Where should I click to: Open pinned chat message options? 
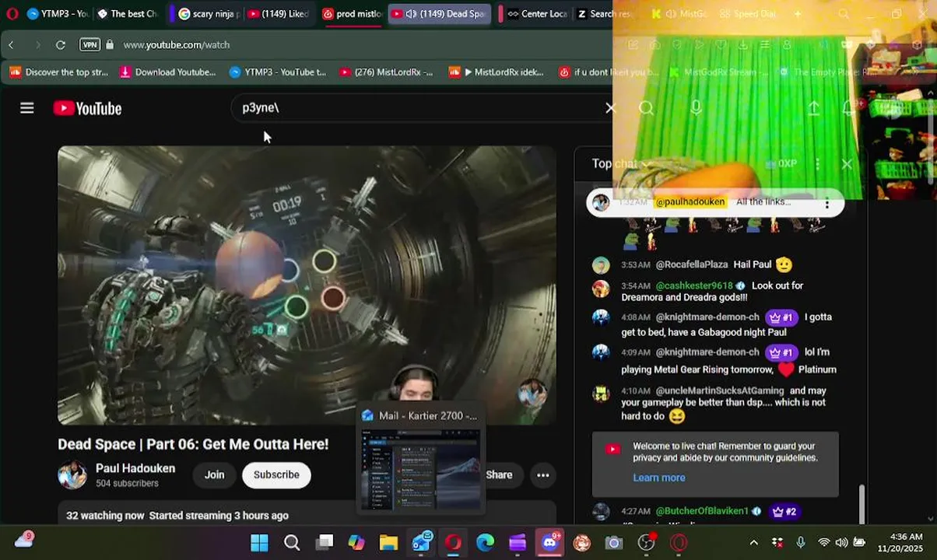827,203
